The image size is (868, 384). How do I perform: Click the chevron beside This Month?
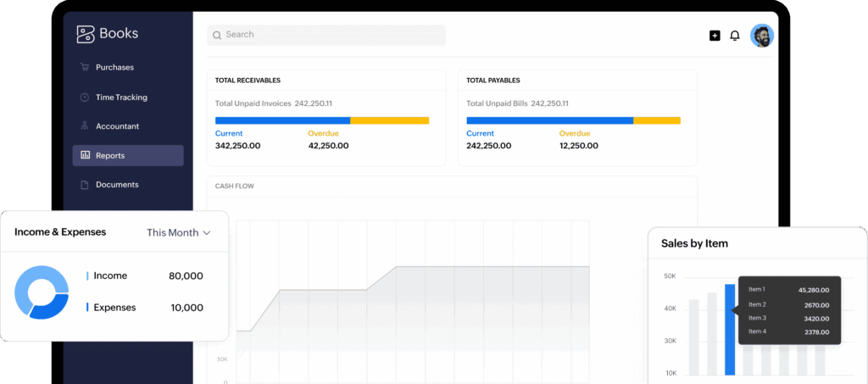[x=207, y=233]
